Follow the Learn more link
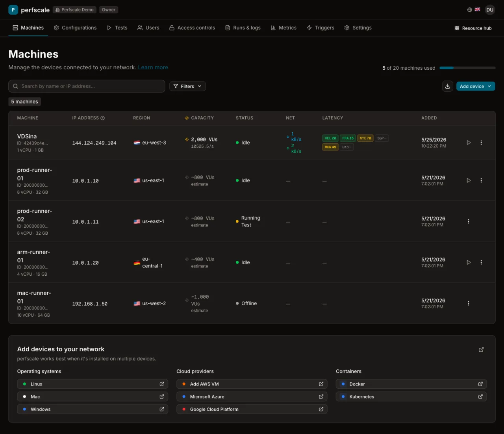 click(x=153, y=67)
